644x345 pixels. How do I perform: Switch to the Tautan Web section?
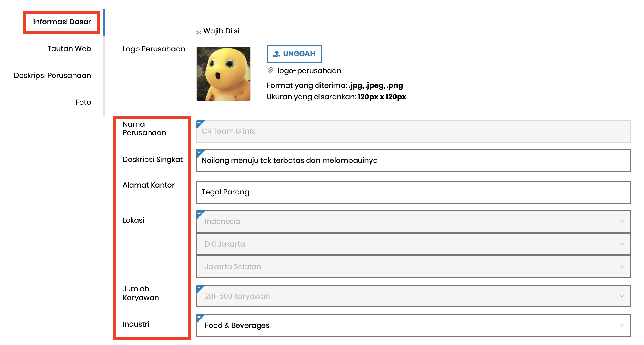[69, 48]
